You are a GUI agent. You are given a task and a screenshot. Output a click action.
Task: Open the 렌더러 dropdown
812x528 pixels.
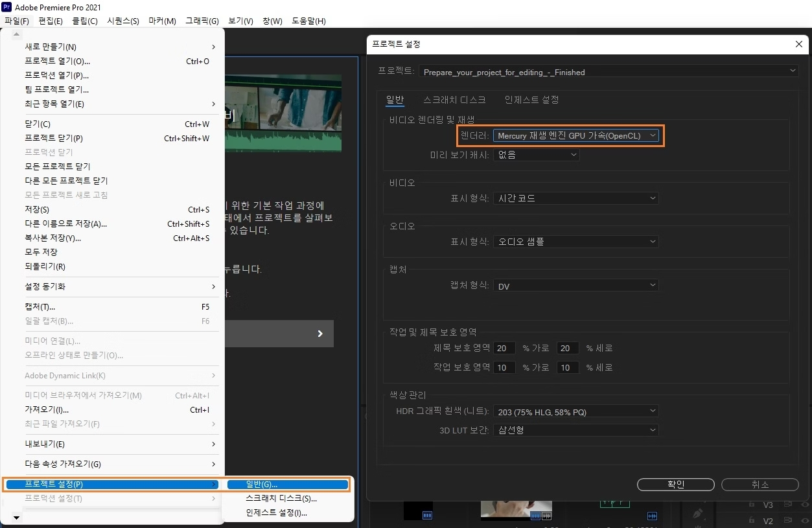576,135
